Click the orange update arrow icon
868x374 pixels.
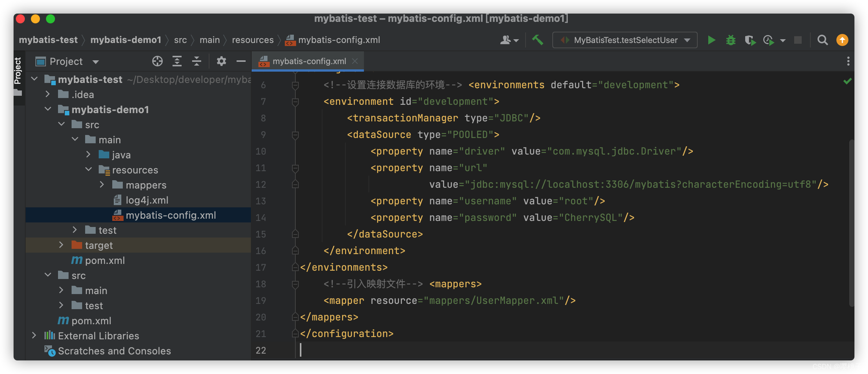(x=842, y=40)
